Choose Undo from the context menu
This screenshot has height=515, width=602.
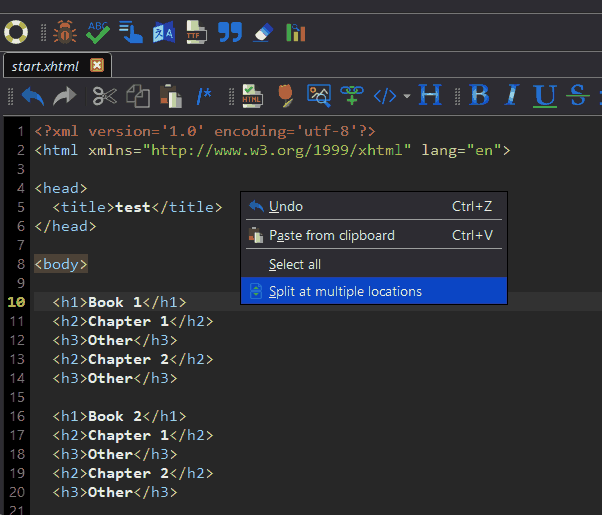[374, 206]
